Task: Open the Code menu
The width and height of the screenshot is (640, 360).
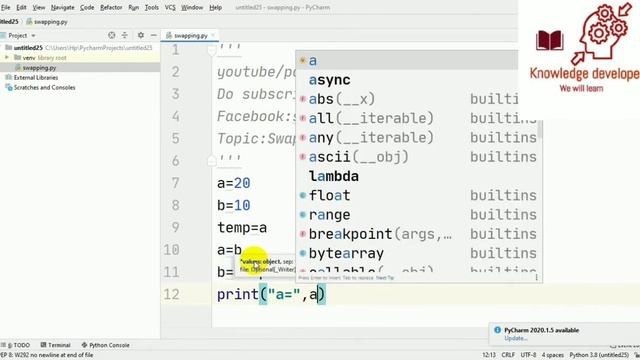Action: click(x=87, y=7)
